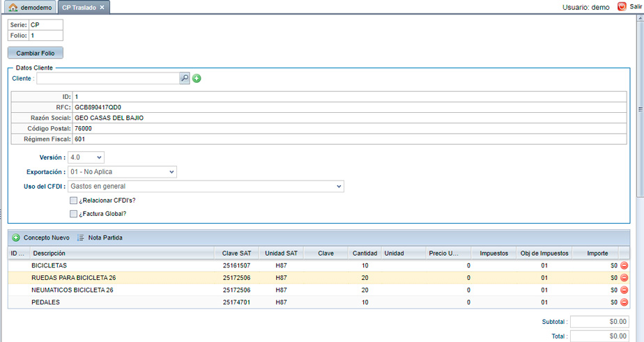Remove the BICICLETAS row with red icon

(624, 265)
